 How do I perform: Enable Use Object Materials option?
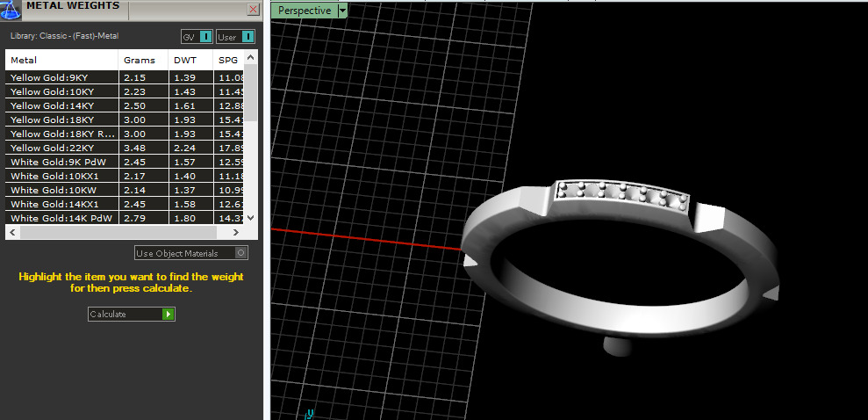(x=191, y=253)
